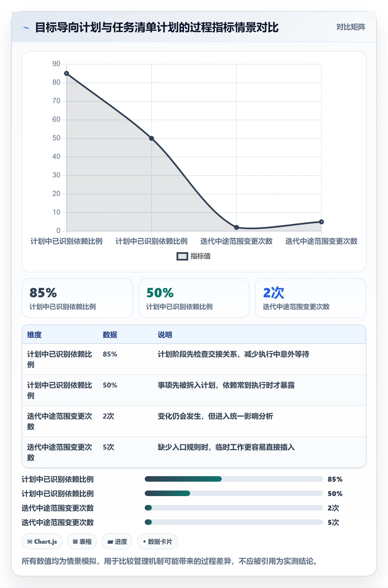The width and height of the screenshot is (388, 588).
Task: Select the chart data point at value 2
Action: tap(236, 227)
